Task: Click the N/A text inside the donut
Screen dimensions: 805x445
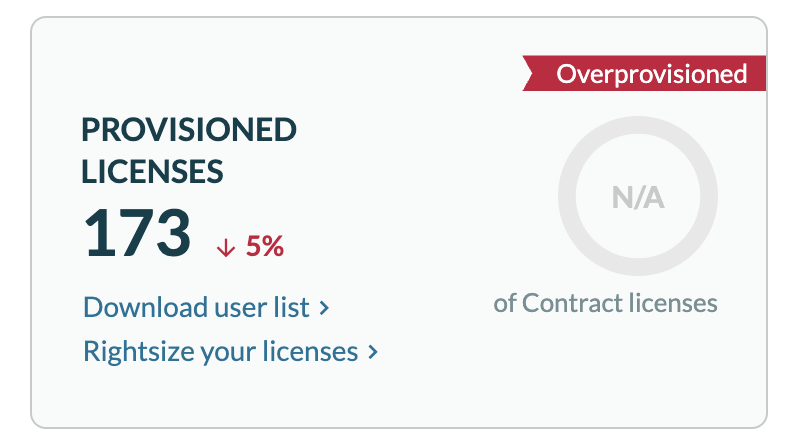Action: coord(638,198)
